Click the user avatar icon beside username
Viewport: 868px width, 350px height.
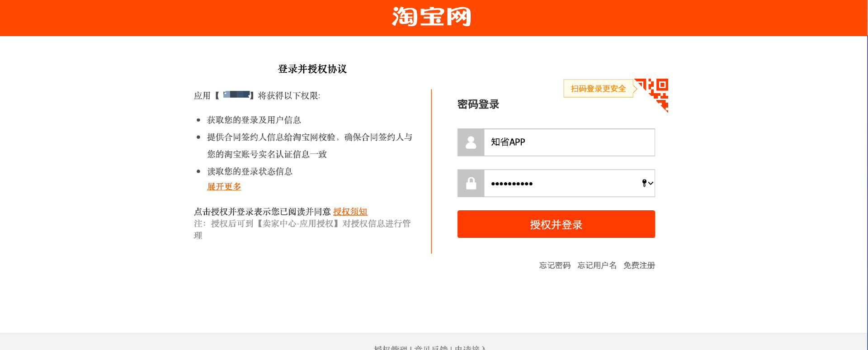[471, 142]
